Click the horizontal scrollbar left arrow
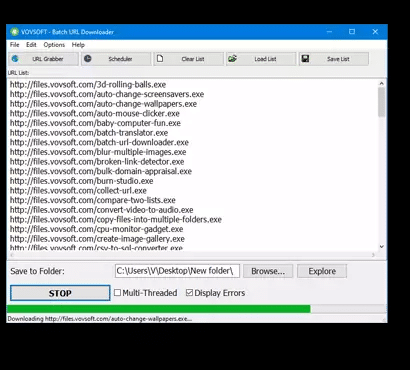Screen dimensions: 410x370 point(12,255)
